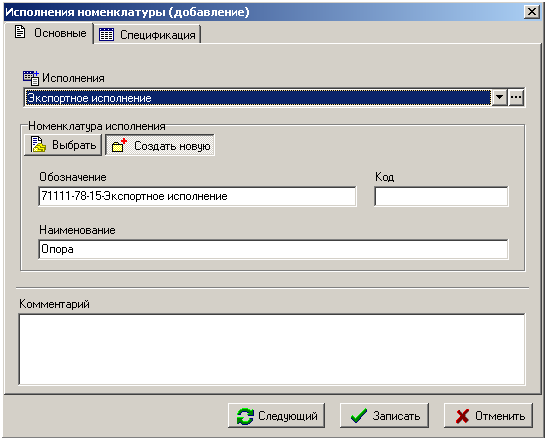Click the Следующий button
The width and height of the screenshot is (547, 440).
coord(276,416)
